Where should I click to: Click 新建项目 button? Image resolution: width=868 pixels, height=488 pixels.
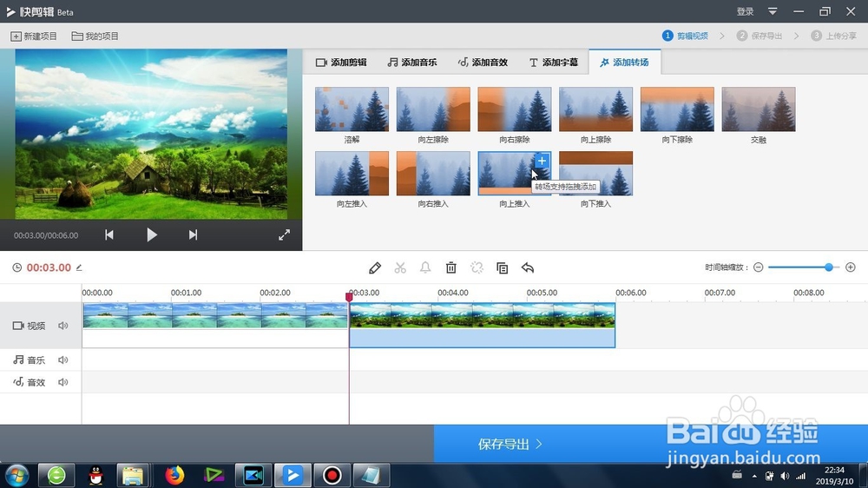(x=34, y=36)
